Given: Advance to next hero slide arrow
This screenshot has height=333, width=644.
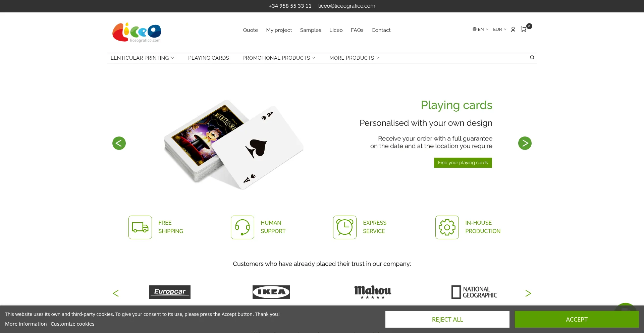Looking at the screenshot, I should pyautogui.click(x=525, y=143).
